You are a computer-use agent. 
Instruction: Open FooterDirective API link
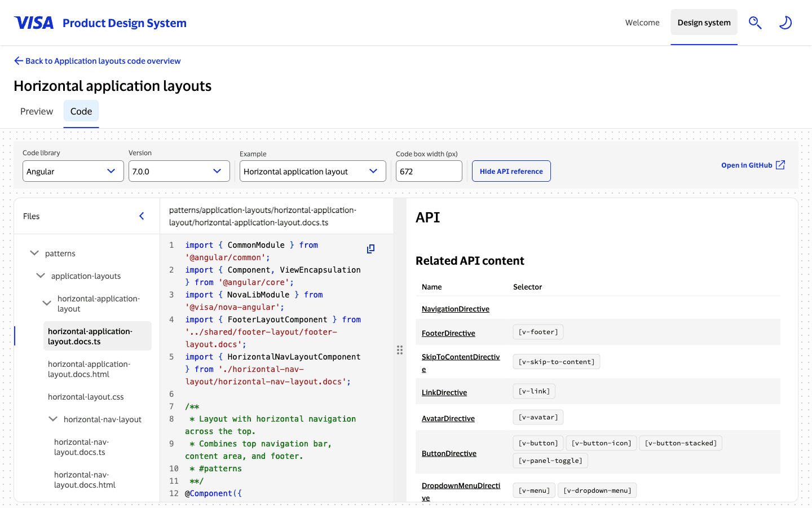click(x=448, y=333)
